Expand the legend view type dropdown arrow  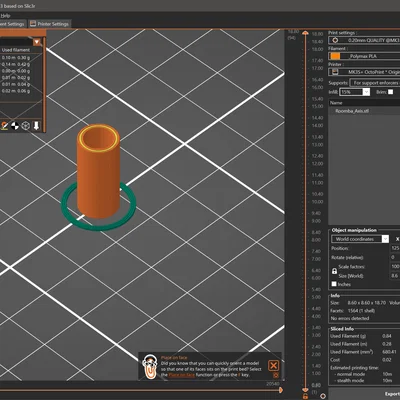[37, 42]
